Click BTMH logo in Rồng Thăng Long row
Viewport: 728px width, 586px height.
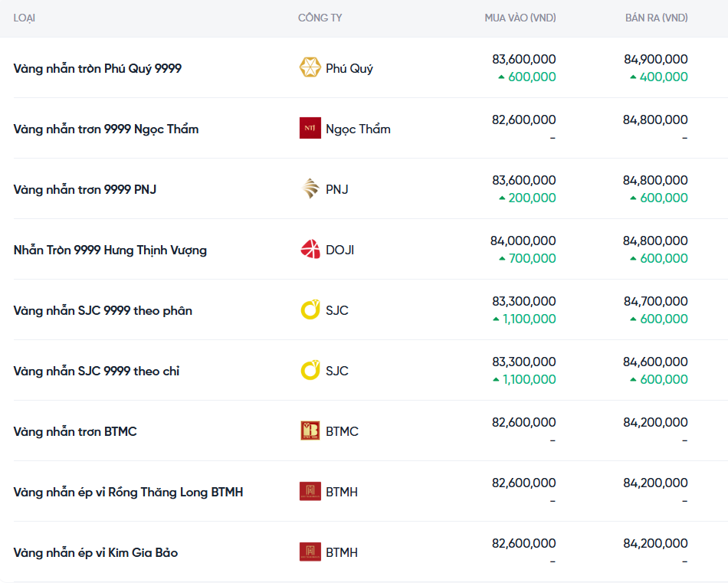310,492
